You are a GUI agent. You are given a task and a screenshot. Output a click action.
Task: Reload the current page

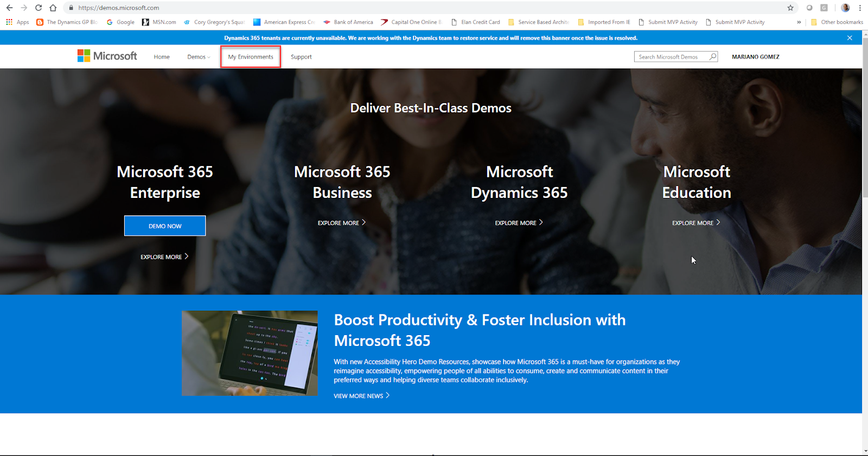click(x=39, y=8)
